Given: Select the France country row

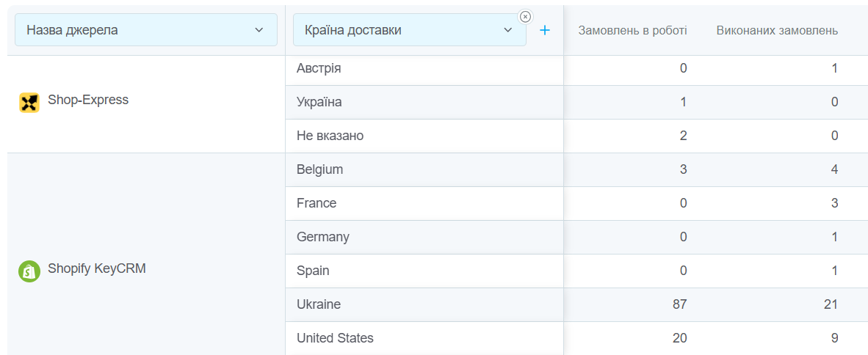Looking at the screenshot, I should [x=317, y=203].
